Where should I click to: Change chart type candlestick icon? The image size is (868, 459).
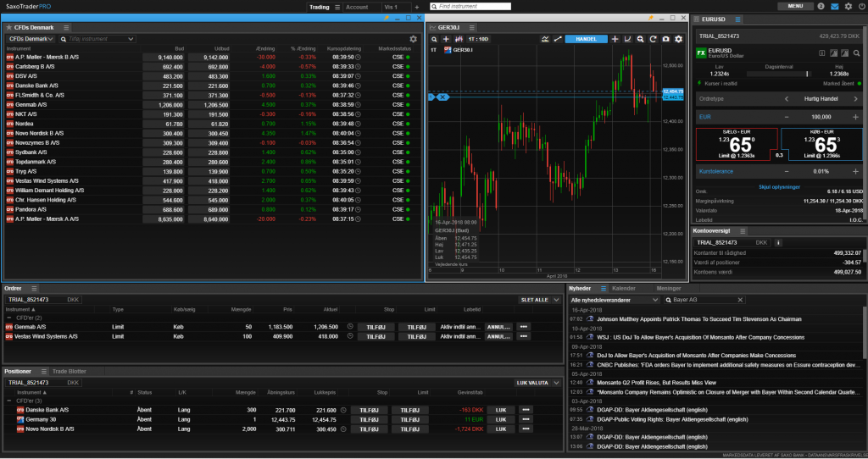[x=459, y=39]
